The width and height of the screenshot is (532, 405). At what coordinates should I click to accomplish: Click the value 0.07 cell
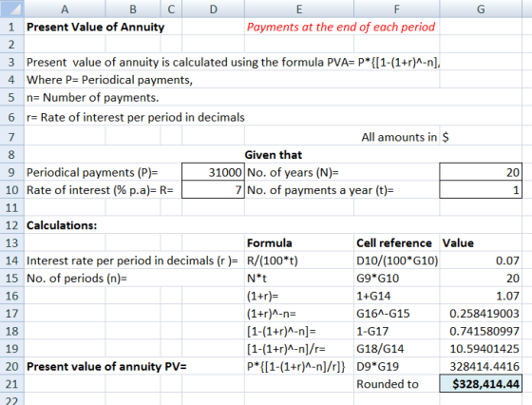[481, 260]
